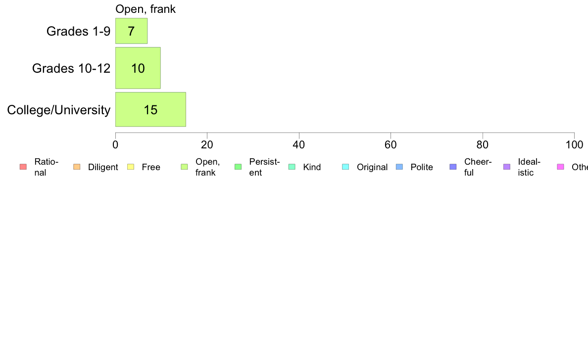Click the pink Other legend swatch

pyautogui.click(x=561, y=167)
